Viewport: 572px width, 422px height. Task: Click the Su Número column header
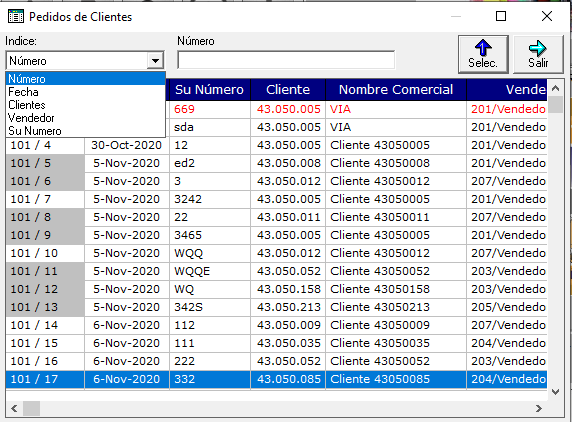click(x=209, y=90)
